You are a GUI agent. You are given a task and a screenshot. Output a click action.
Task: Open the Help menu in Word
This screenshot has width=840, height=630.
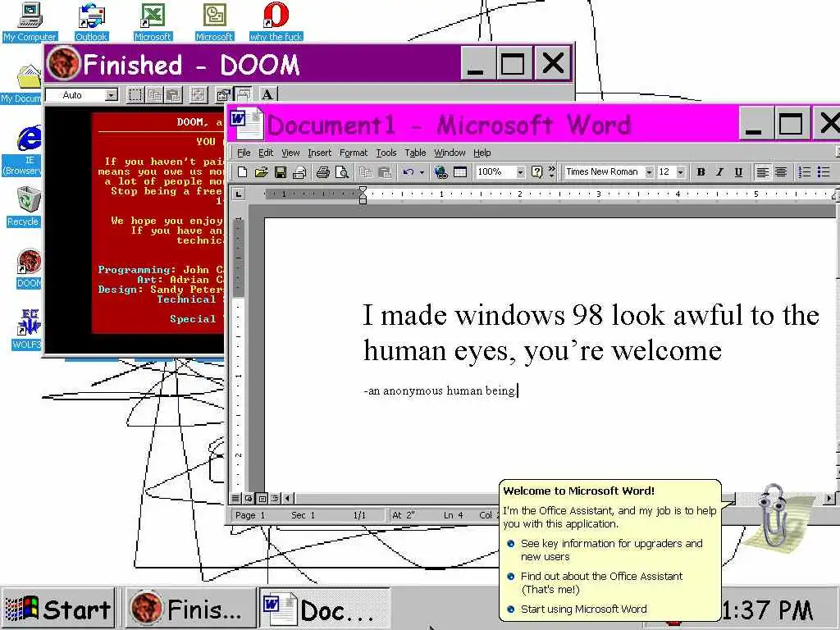point(482,153)
